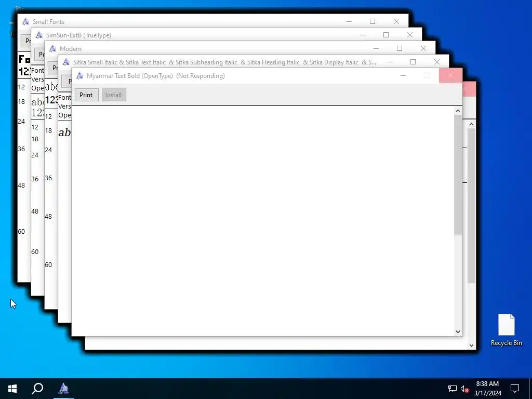Viewport: 532px width, 399px height.
Task: Minimize the Small Fonts window
Action: (x=349, y=21)
